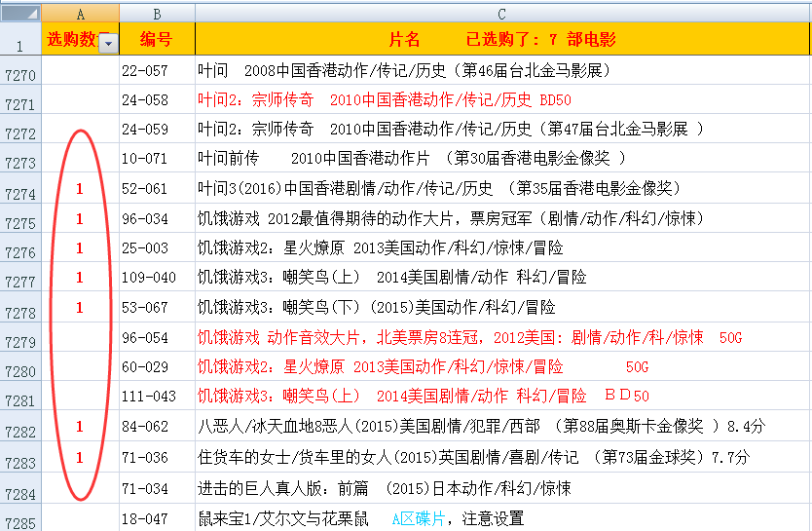The height and width of the screenshot is (531, 812).
Task: Click empty quantity cell in row 7280
Action: pos(80,366)
